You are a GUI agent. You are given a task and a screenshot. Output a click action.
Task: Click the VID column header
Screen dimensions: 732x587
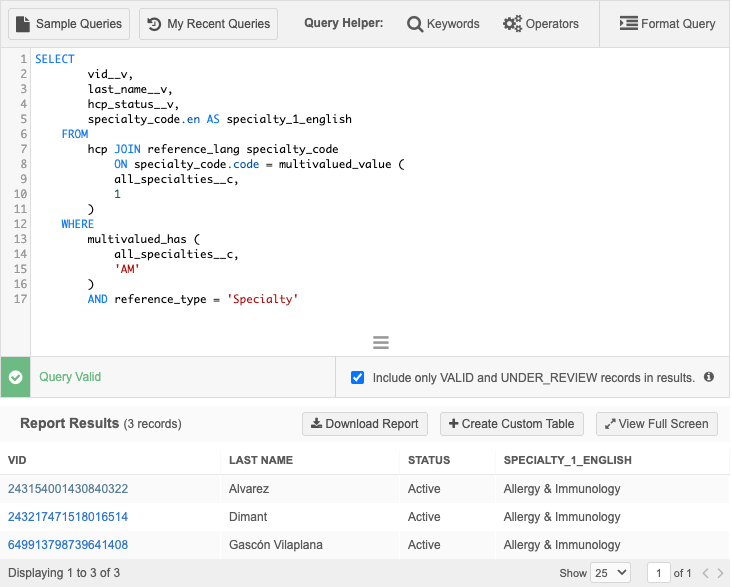point(17,461)
